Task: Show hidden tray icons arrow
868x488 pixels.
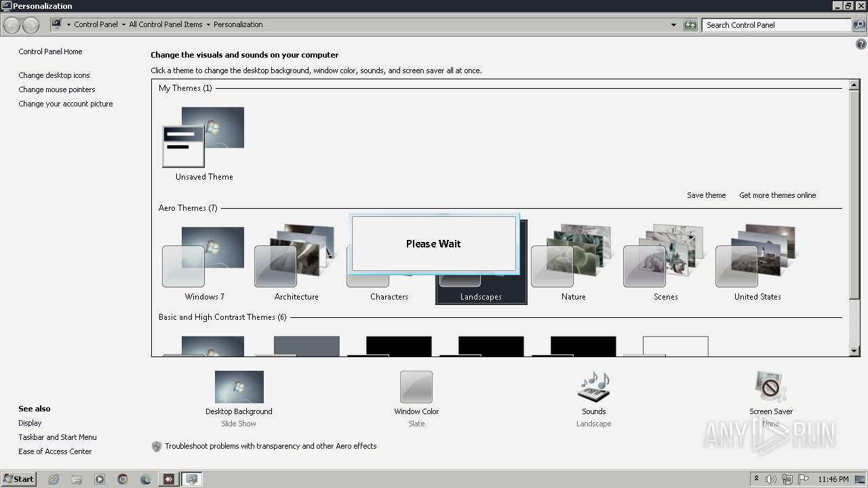Action: click(x=757, y=479)
